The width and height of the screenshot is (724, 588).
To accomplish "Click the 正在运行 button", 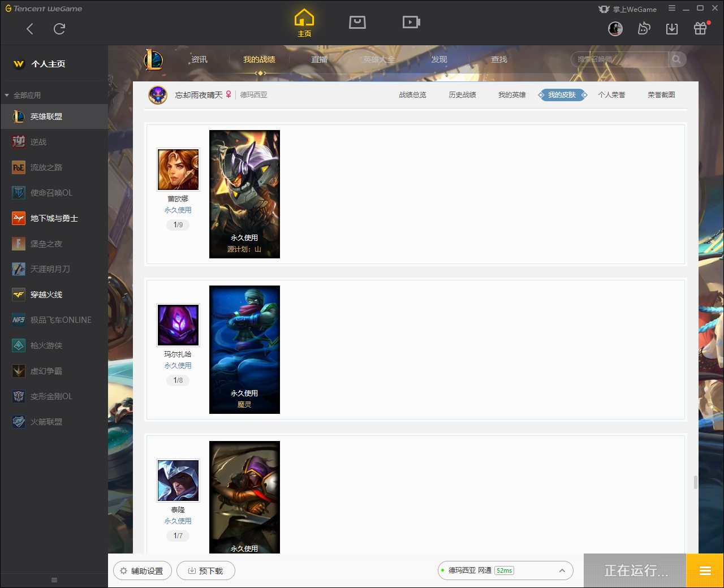I will pyautogui.click(x=635, y=571).
